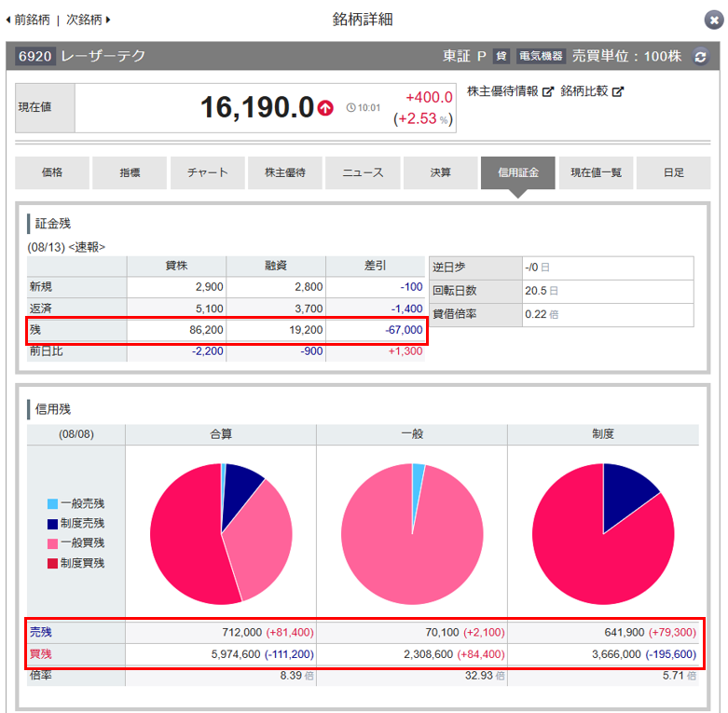The width and height of the screenshot is (728, 713).
Task: Click the 電気機器 sector badge
Action: (x=542, y=57)
